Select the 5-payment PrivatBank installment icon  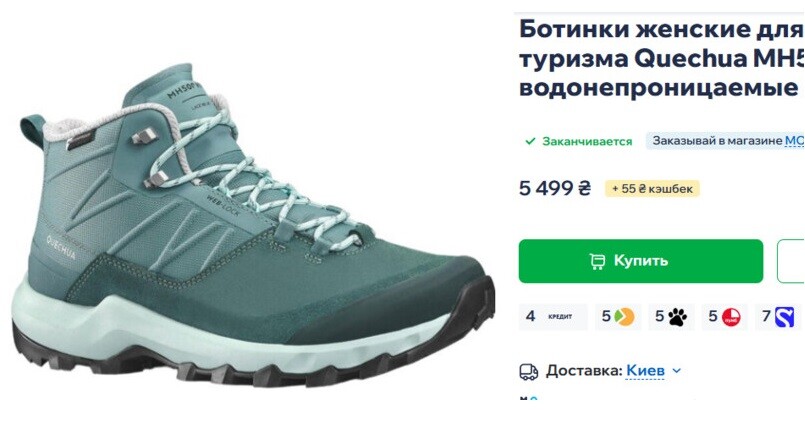click(x=618, y=316)
